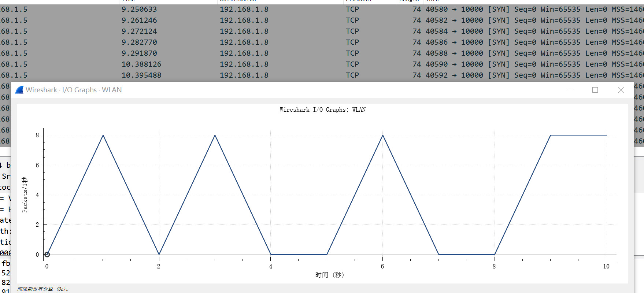Close the I/O Graphs window

click(621, 90)
